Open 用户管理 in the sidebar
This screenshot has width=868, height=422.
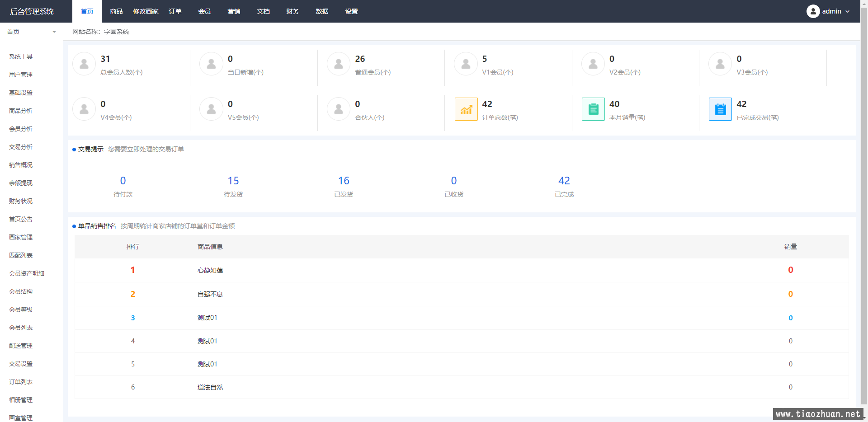21,75
